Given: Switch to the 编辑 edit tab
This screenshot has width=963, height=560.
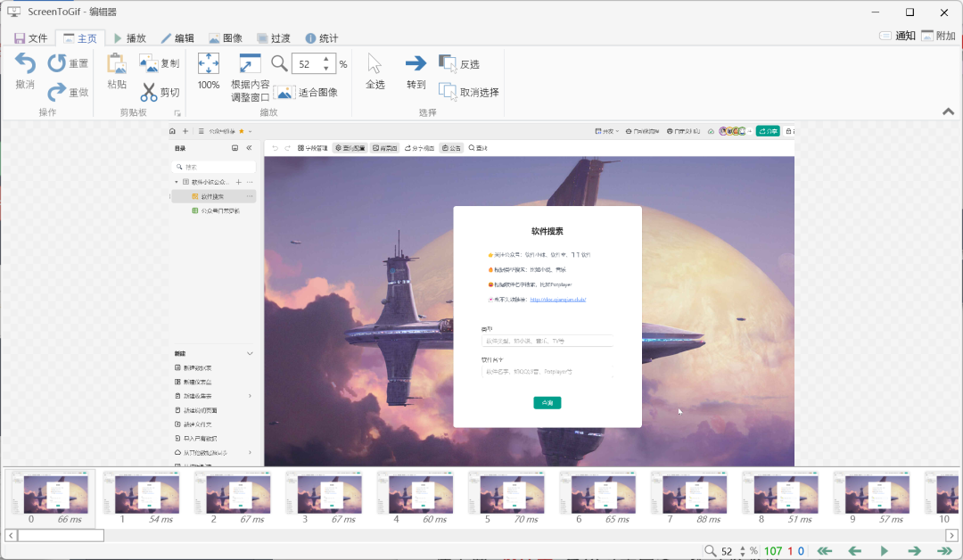Looking at the screenshot, I should tap(177, 38).
